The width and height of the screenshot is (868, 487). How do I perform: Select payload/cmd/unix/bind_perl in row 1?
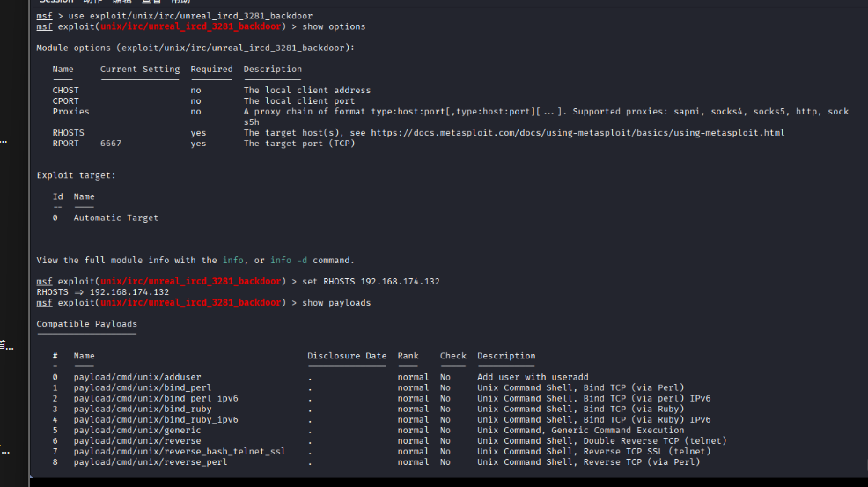pyautogui.click(x=143, y=387)
